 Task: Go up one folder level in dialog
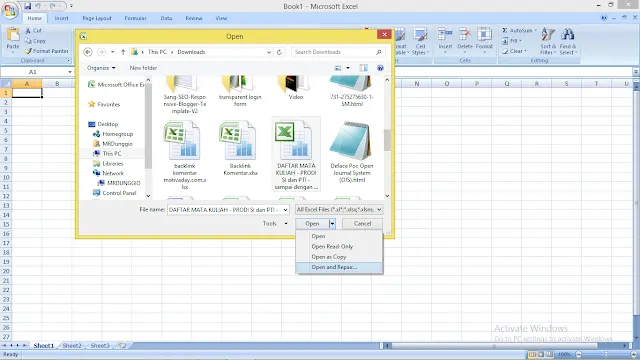(123, 52)
